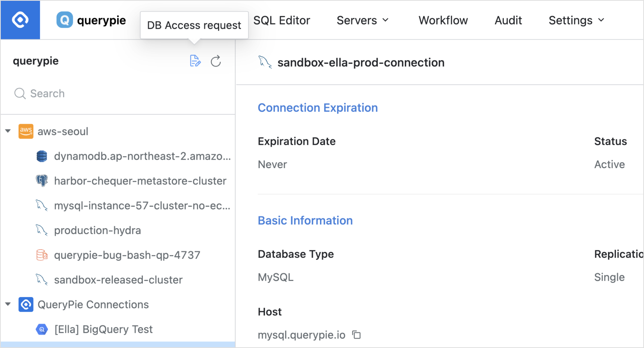The width and height of the screenshot is (644, 348).
Task: Click the mysql.querypie.io host text
Action: (x=302, y=335)
